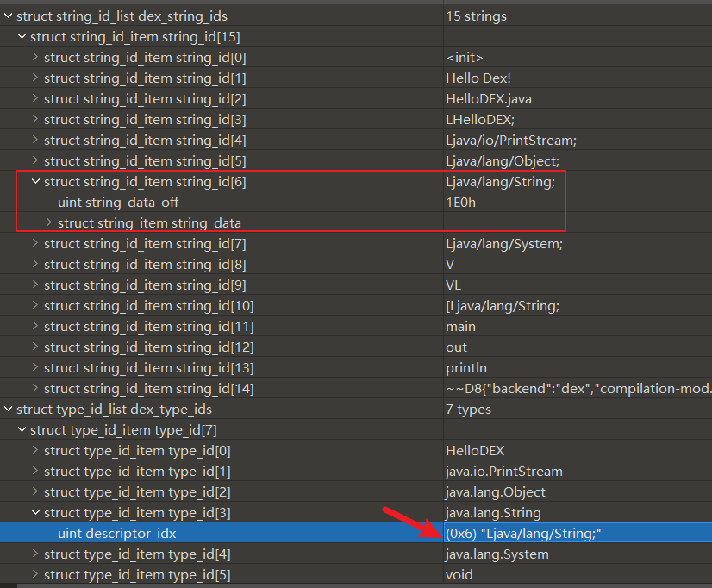Select the uint string_data_off row
The image size is (712, 588).
[356, 202]
